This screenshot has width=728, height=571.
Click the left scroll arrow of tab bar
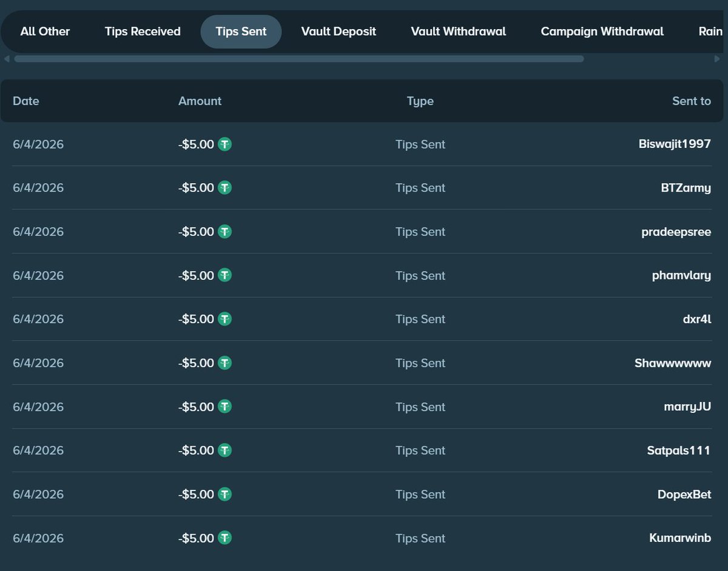pyautogui.click(x=7, y=59)
